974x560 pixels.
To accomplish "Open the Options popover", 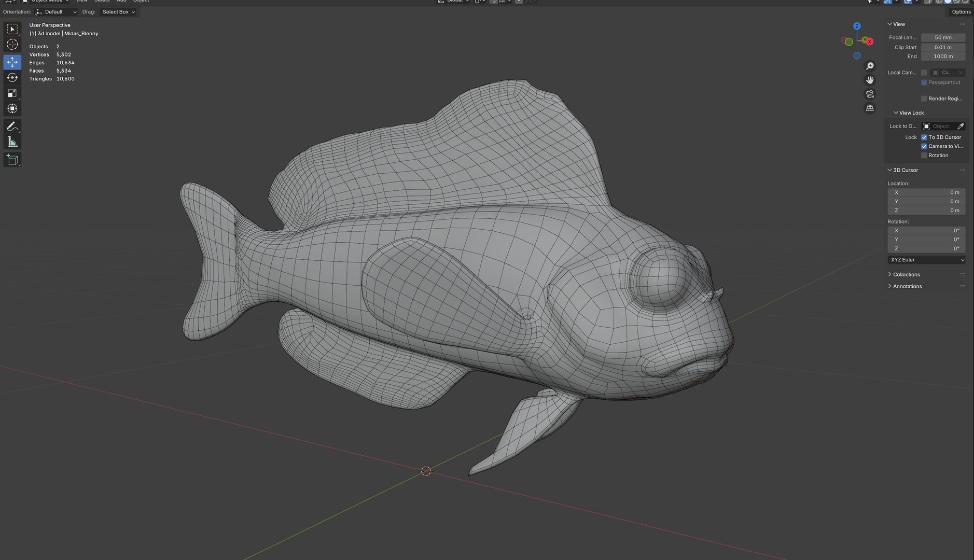I will (x=961, y=12).
